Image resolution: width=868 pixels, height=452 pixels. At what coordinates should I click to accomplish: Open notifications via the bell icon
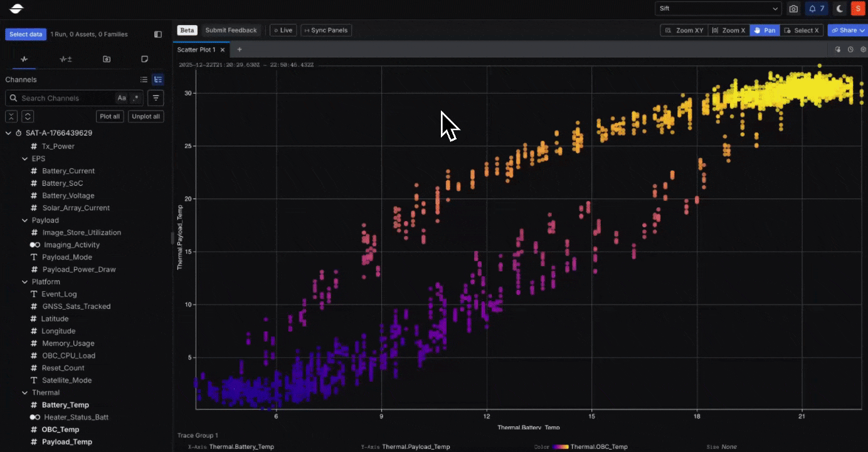pos(812,8)
